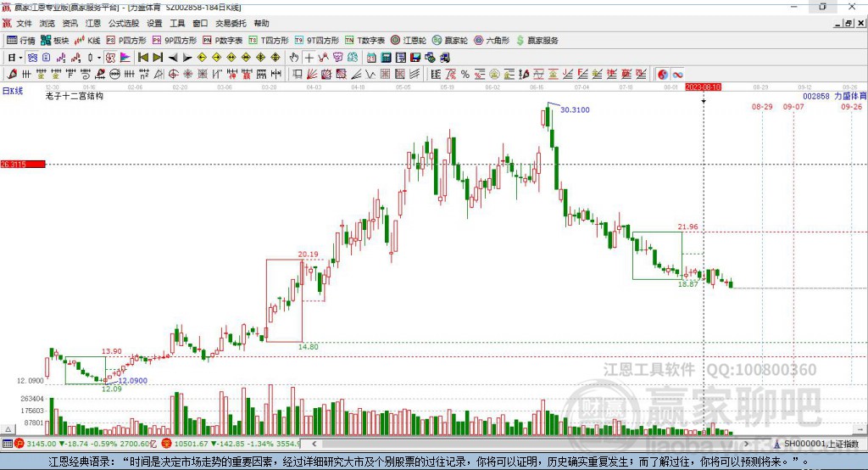Image resolution: width=868 pixels, height=470 pixels.
Task: Click the percent ratio tool
Action: click(465, 75)
